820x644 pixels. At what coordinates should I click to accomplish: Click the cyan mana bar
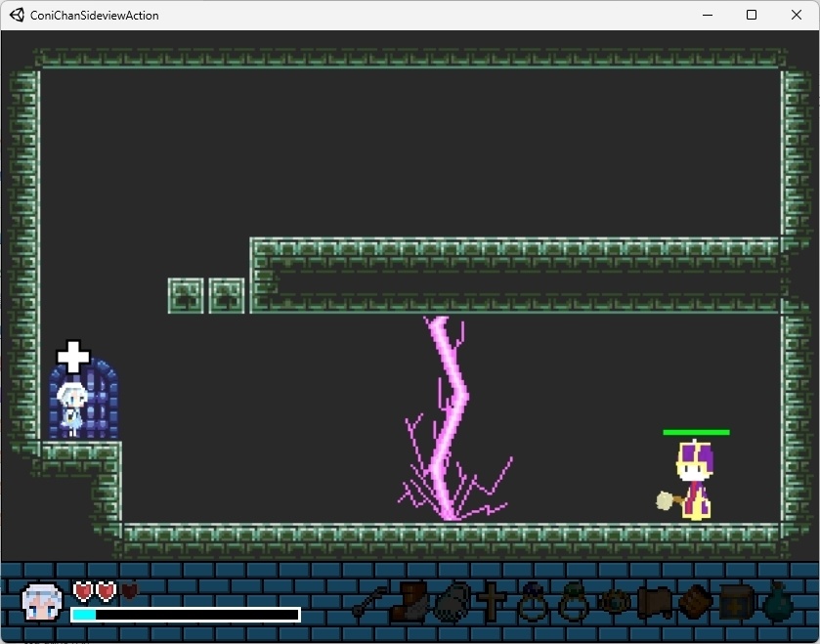108,614
